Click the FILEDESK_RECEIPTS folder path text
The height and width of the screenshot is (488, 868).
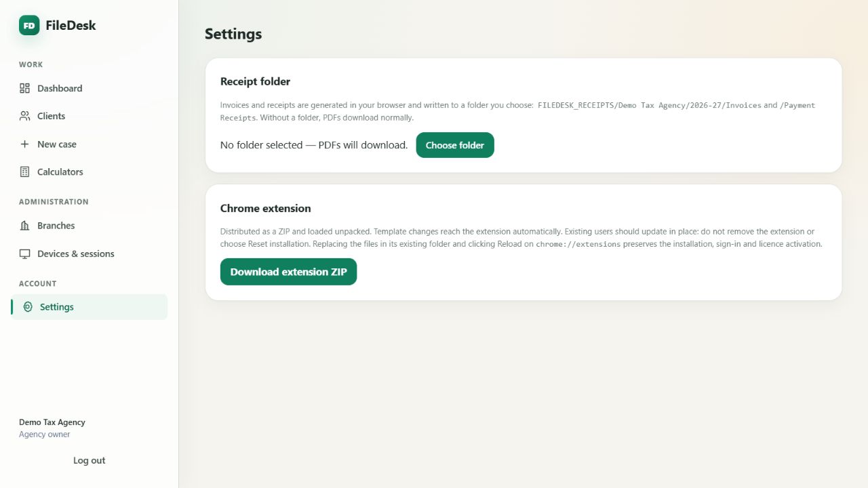tap(650, 106)
